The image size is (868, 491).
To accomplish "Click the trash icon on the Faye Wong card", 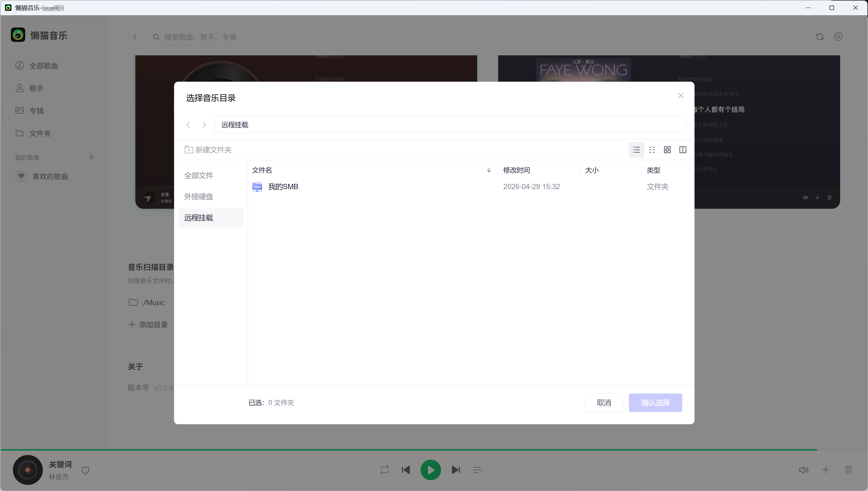I will (830, 198).
